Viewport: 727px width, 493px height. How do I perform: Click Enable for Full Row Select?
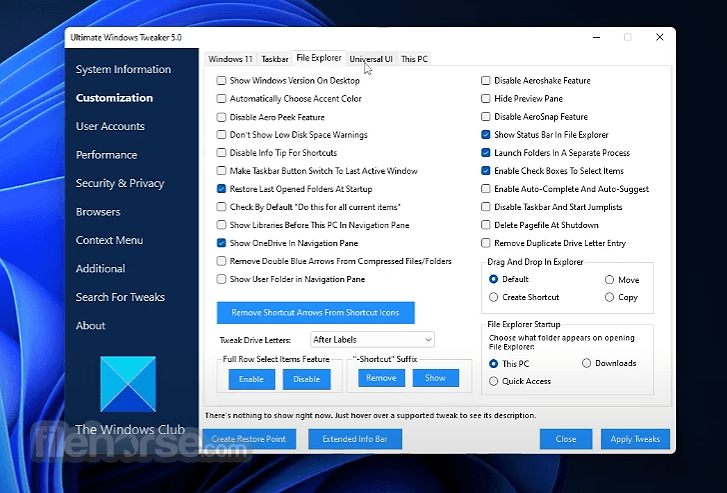tap(251, 379)
